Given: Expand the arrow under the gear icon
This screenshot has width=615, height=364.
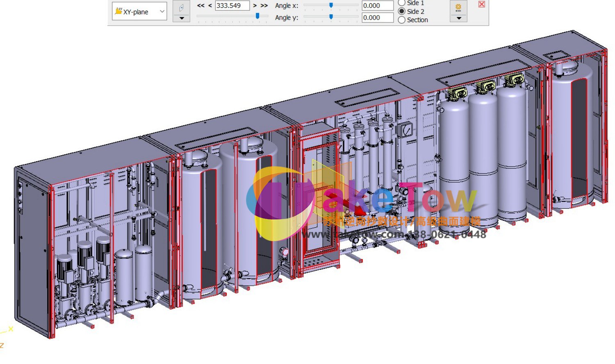Looking at the screenshot, I should (458, 18).
